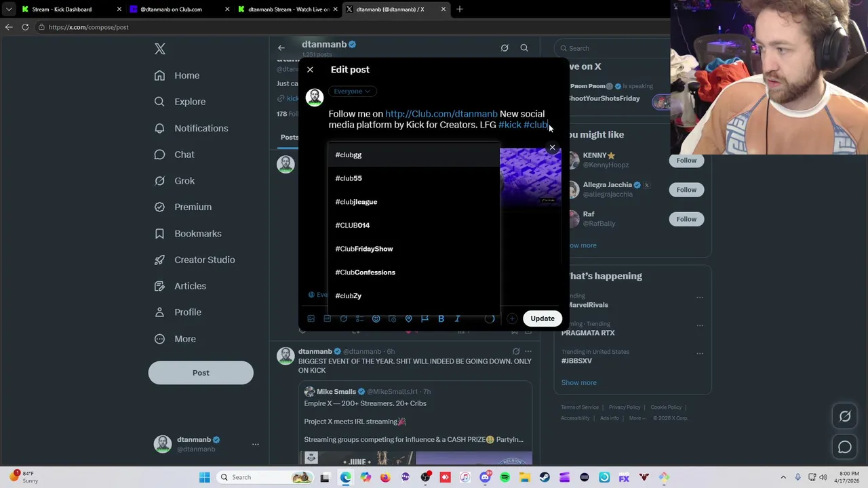Open Windows Start menu
The image size is (868, 488).
click(x=204, y=477)
